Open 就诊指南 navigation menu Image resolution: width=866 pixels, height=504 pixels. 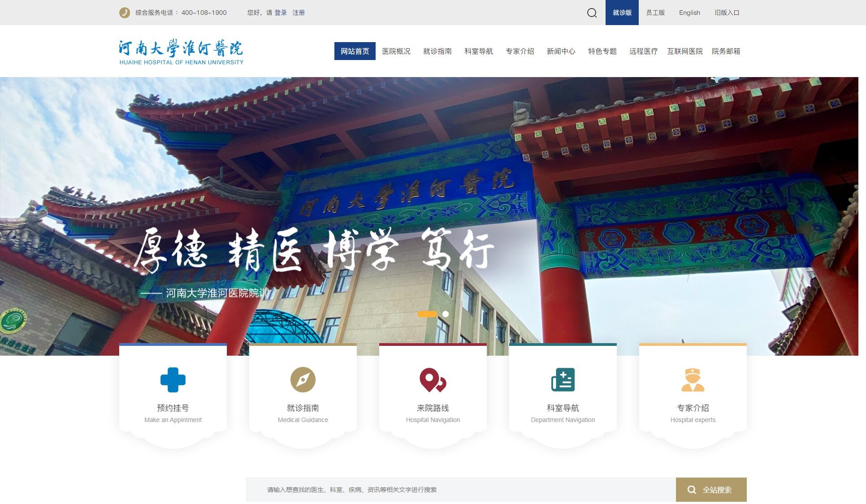437,52
